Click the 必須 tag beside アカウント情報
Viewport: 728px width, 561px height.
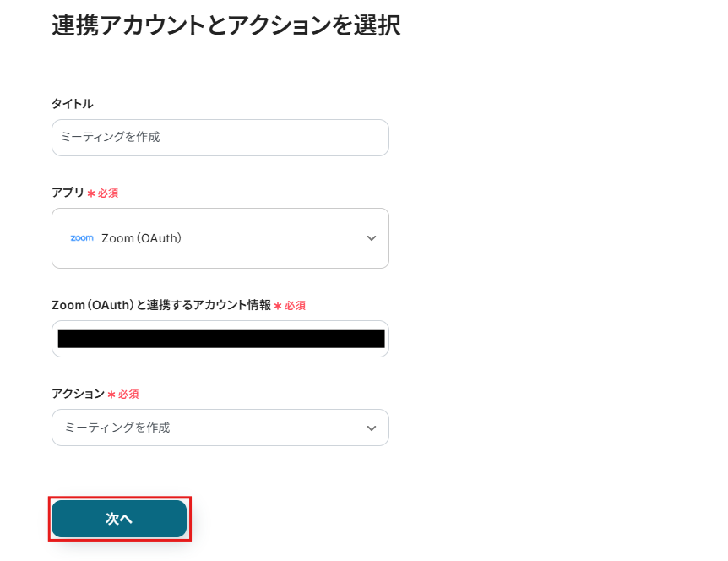[295, 306]
